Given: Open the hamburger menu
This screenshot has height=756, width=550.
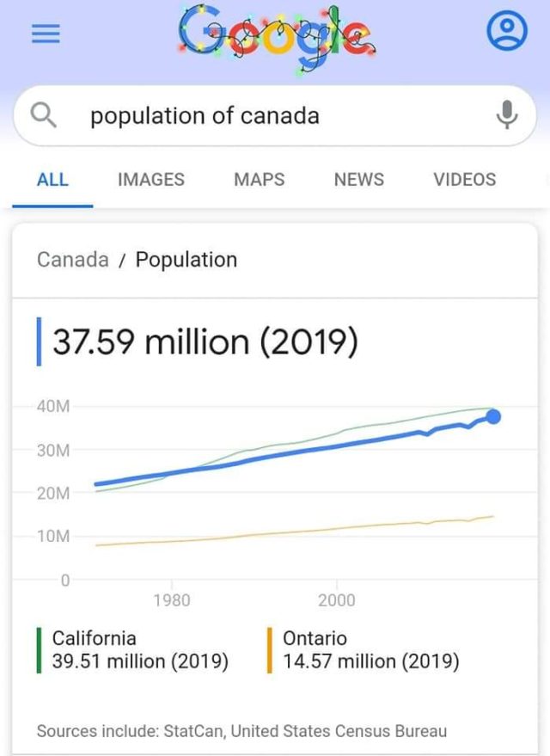Looking at the screenshot, I should (x=46, y=34).
